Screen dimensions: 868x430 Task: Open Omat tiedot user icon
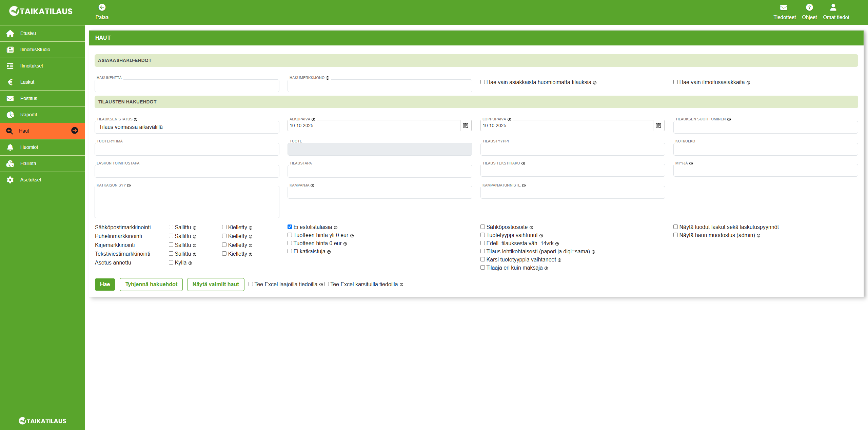[x=833, y=7]
